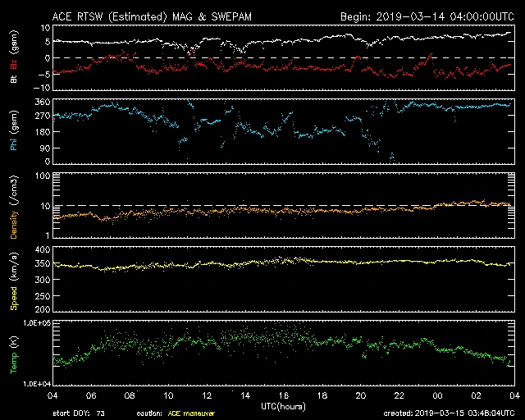The image size is (525, 420).
Task: Click the white Bt axis label
Action: [14, 80]
